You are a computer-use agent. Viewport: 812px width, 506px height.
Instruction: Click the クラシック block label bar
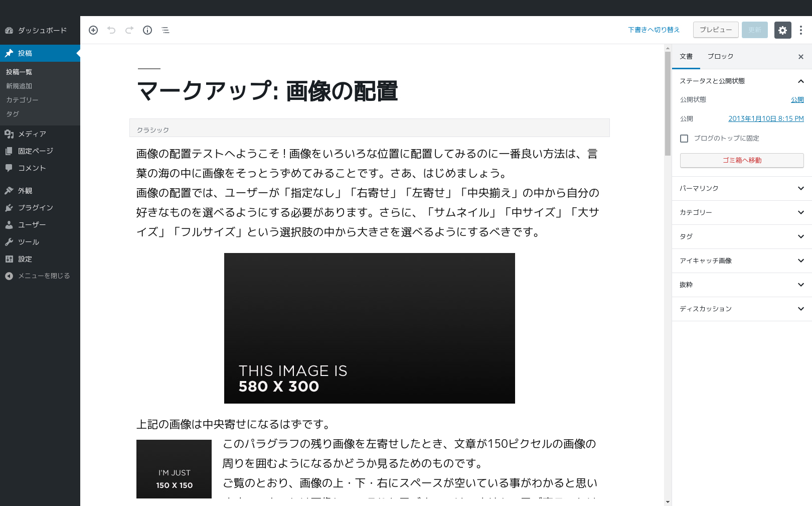pyautogui.click(x=370, y=128)
